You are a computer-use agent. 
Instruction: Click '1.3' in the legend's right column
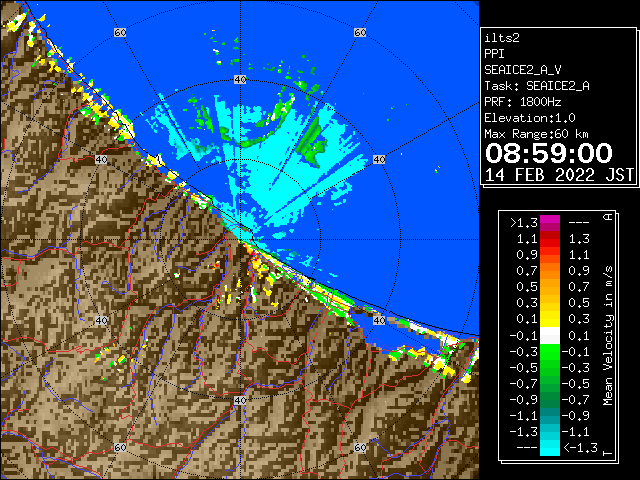tap(579, 239)
